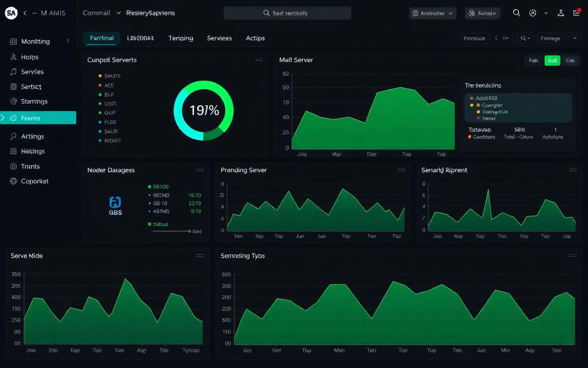The height and width of the screenshot is (368, 588).
Task: Click the Tre Seculciins heading
Action: 483,86
